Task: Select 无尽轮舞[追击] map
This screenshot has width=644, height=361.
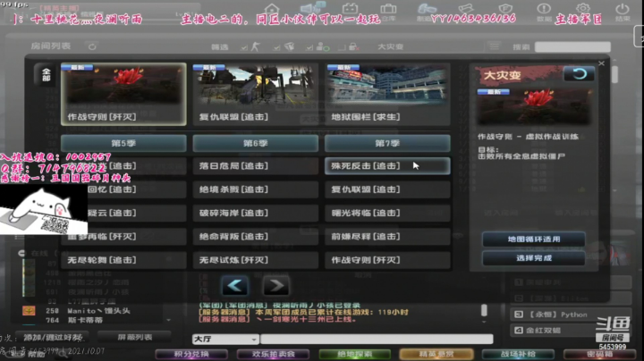Action: click(x=123, y=260)
